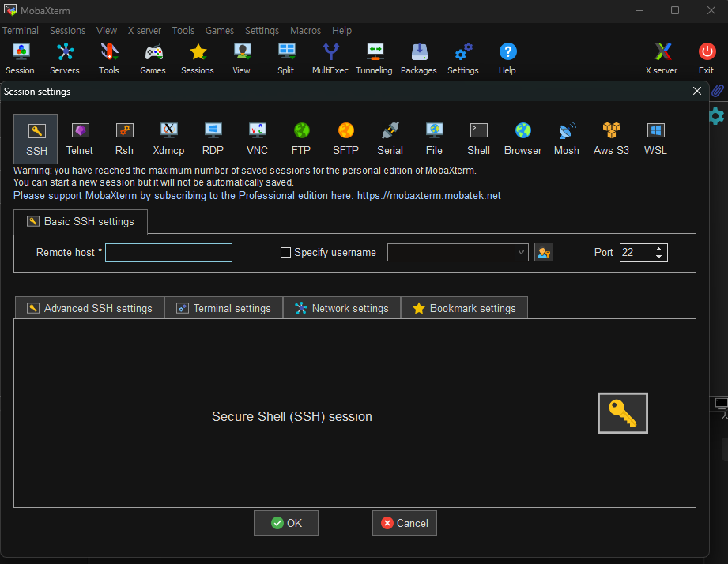Screen dimensions: 728x564
Task: Decrease the Port number with down arrow
Action: [659, 257]
